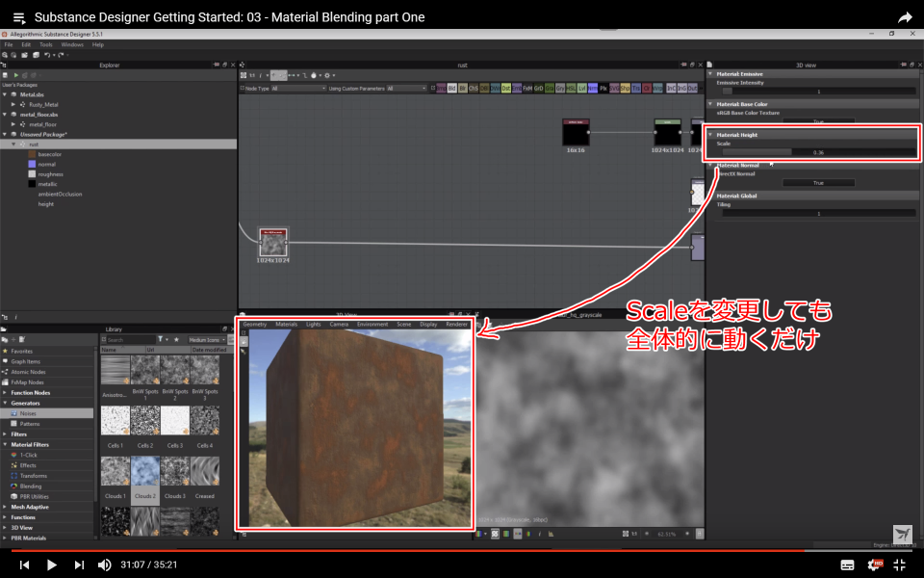This screenshot has width=924, height=578.
Task: Open the Tools menu
Action: [46, 45]
